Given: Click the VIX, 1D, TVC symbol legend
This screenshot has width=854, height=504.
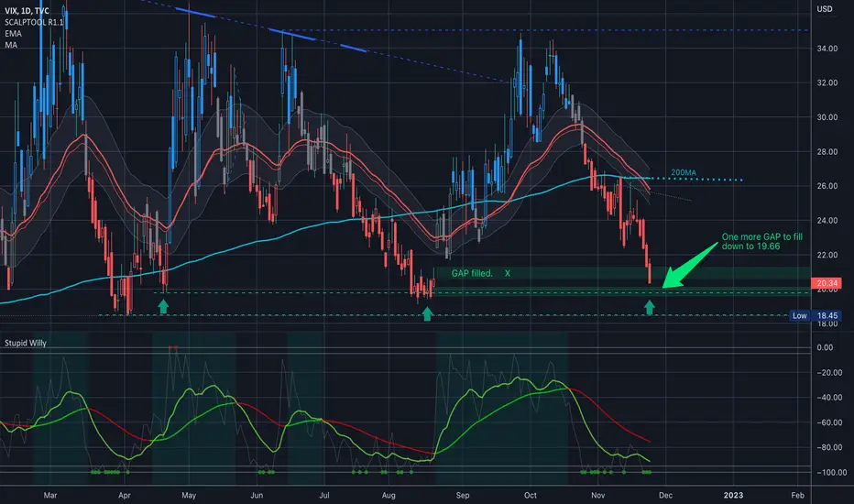Looking at the screenshot, I should tap(27, 11).
